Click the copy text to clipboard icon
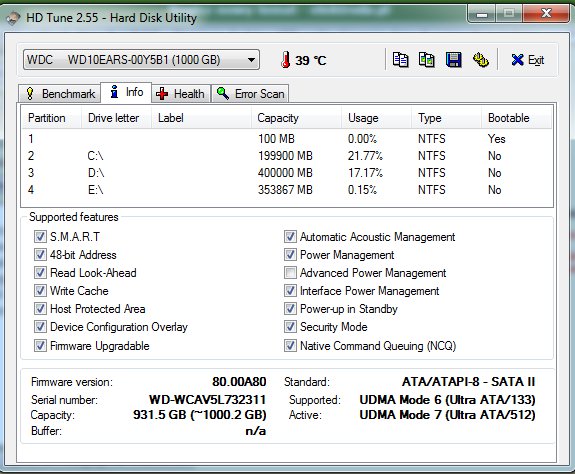Screen dimensions: 575x474 click(400, 59)
